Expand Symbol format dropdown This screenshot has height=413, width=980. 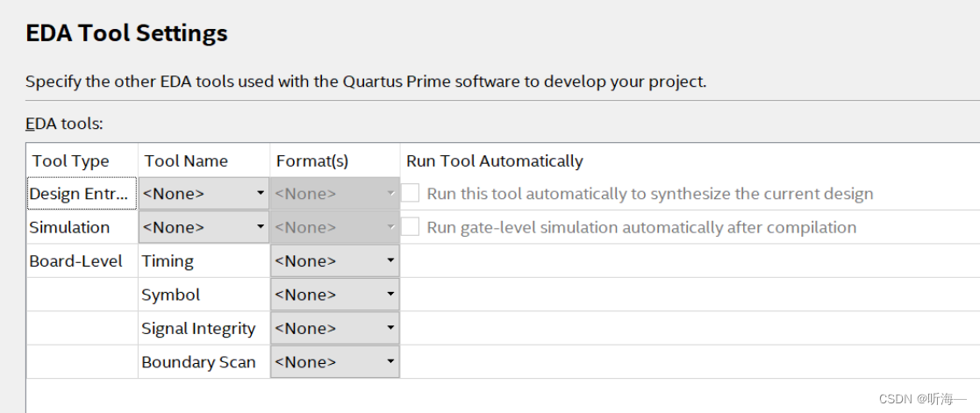pyautogui.click(x=334, y=295)
